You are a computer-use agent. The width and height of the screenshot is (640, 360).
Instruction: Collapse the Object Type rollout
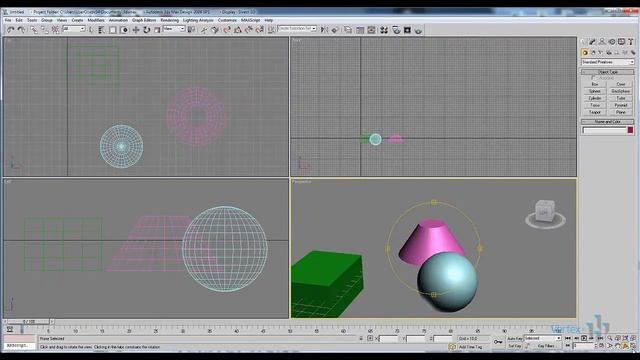[608, 72]
